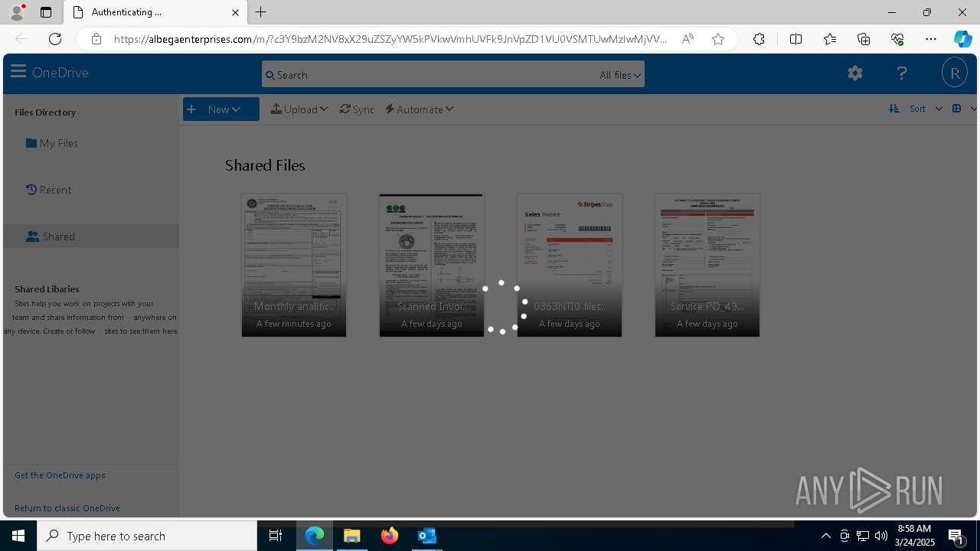Open the All files search filter dropdown
Viewport: 980px width, 551px height.
click(x=620, y=75)
